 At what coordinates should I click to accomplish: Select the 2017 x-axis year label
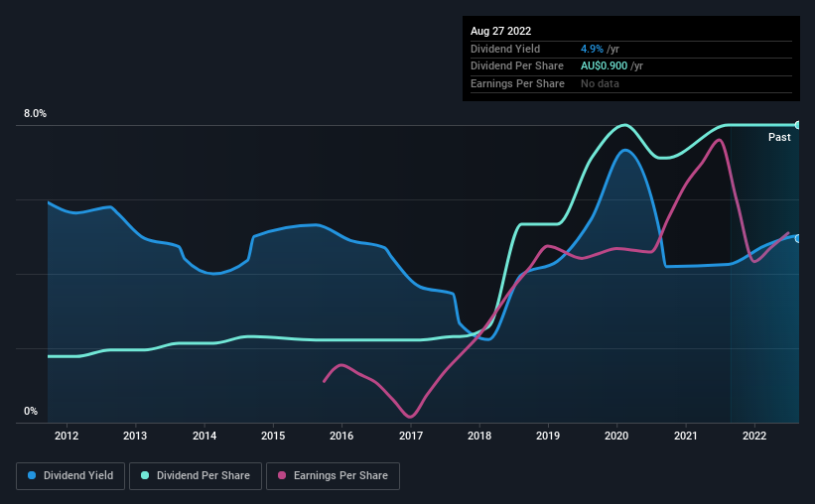click(x=411, y=436)
